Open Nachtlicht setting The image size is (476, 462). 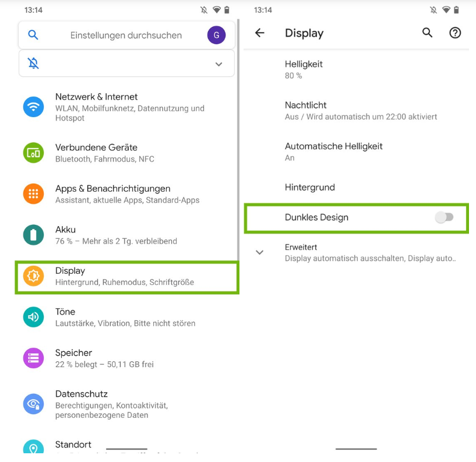click(x=356, y=111)
